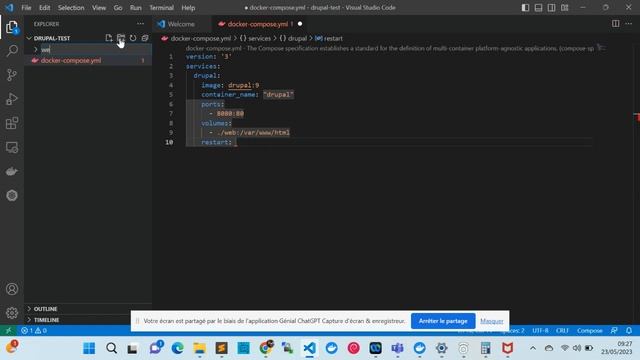Image resolution: width=640 pixels, height=360 pixels.
Task: Open Customize Layout in title bar
Action: pyautogui.click(x=564, y=8)
